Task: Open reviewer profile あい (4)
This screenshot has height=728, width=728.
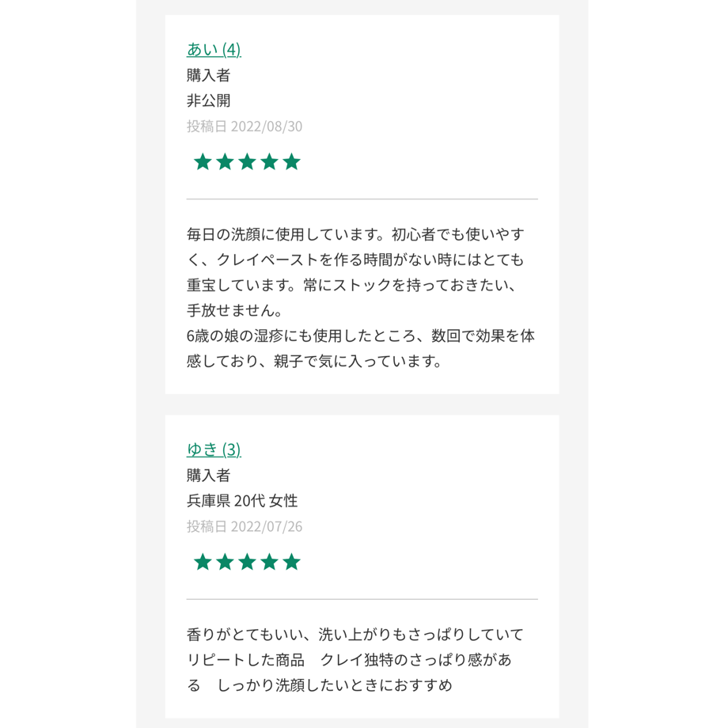Action: point(214,49)
